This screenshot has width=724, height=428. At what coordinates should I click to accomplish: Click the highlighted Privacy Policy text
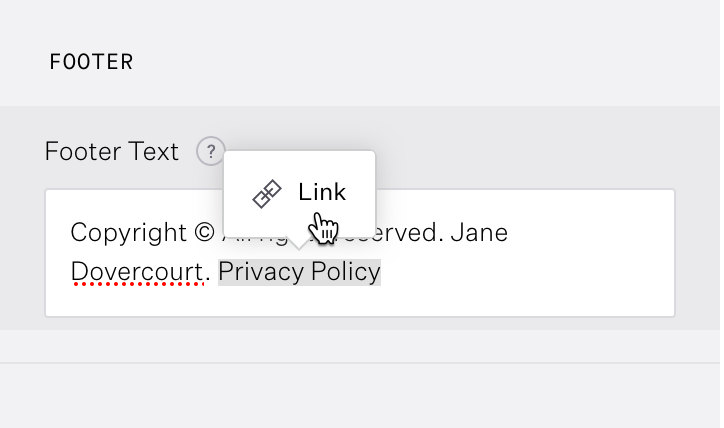(299, 271)
